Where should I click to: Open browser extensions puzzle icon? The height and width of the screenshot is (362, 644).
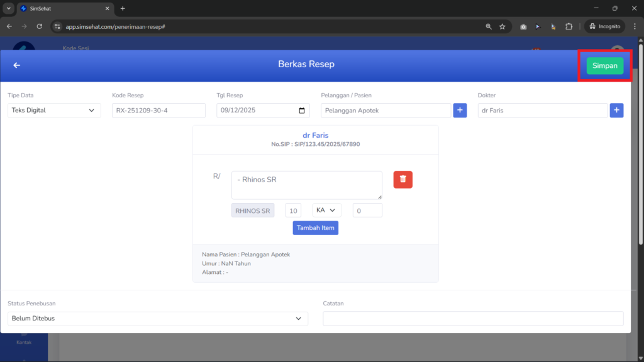[569, 26]
